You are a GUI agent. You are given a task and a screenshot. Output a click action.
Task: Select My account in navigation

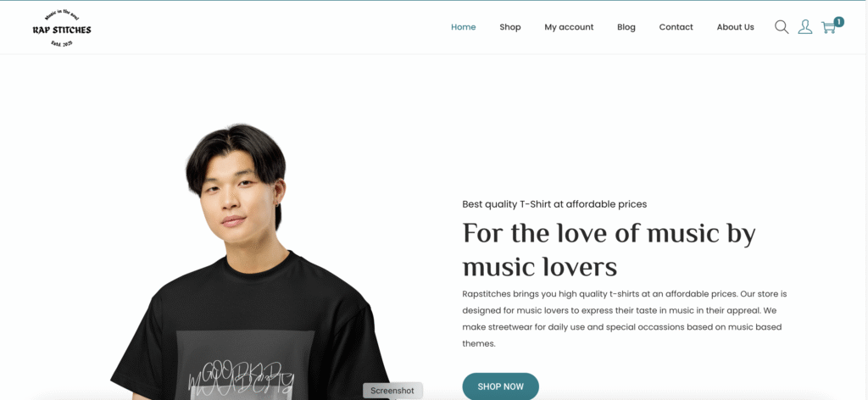click(569, 27)
